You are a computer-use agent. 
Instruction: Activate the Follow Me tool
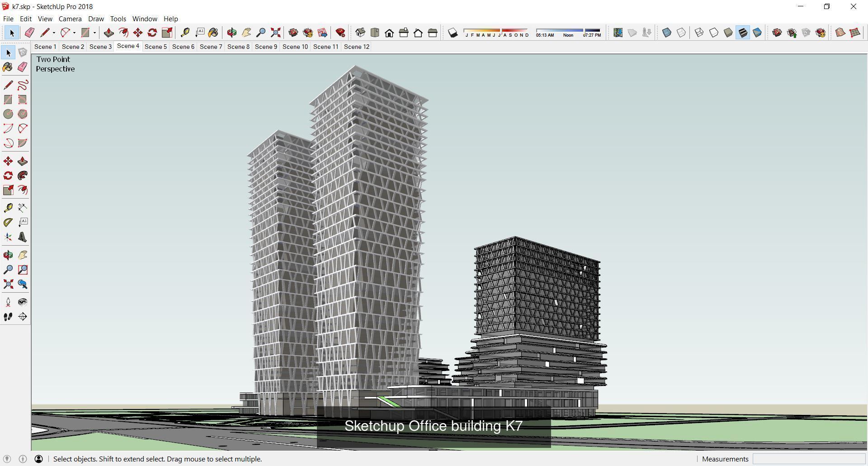click(x=23, y=176)
